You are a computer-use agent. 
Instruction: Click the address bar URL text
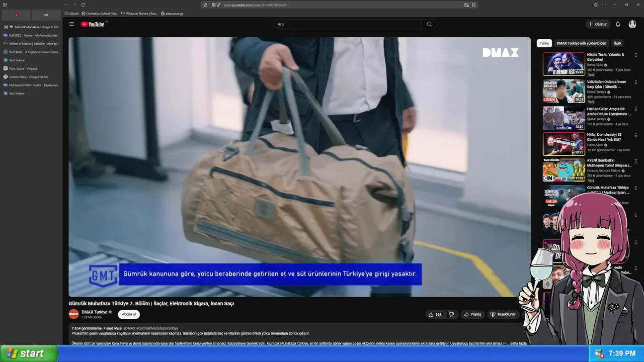[x=256, y=5]
